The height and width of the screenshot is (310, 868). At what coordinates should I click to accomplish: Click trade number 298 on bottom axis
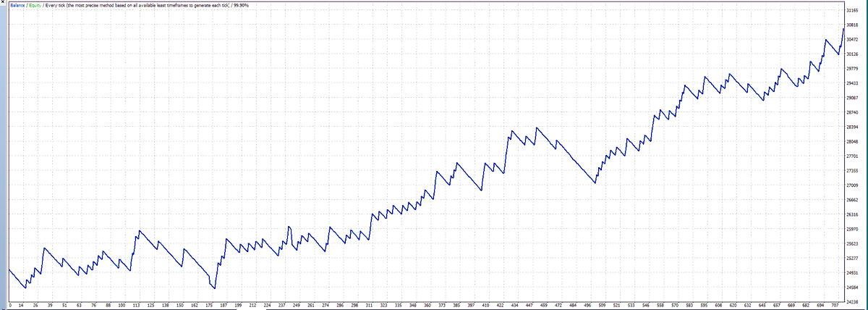[x=355, y=306]
